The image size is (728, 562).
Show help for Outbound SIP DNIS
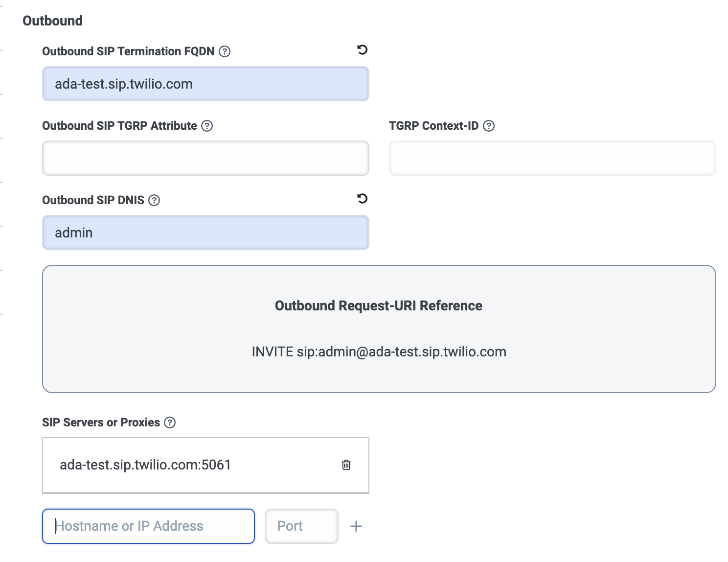154,200
